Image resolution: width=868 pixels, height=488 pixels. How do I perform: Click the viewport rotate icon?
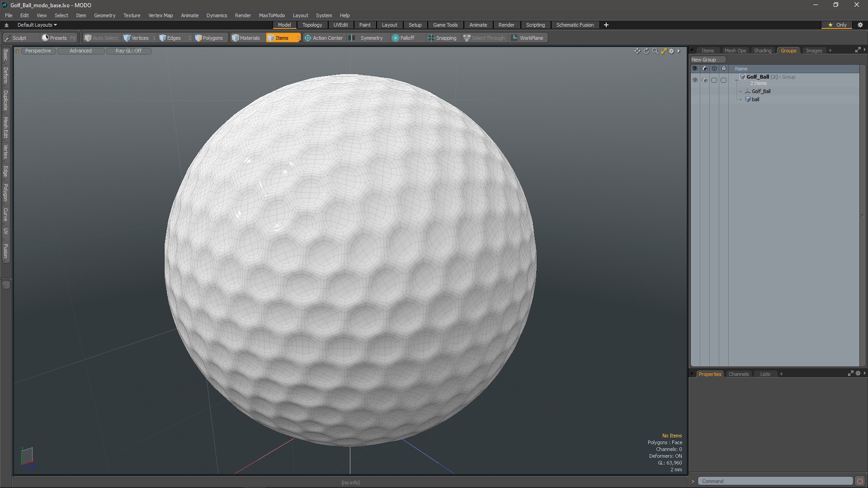point(646,51)
